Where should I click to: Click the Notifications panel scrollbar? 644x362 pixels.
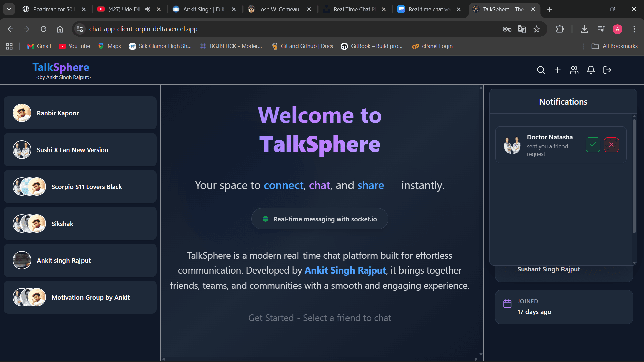point(634,176)
